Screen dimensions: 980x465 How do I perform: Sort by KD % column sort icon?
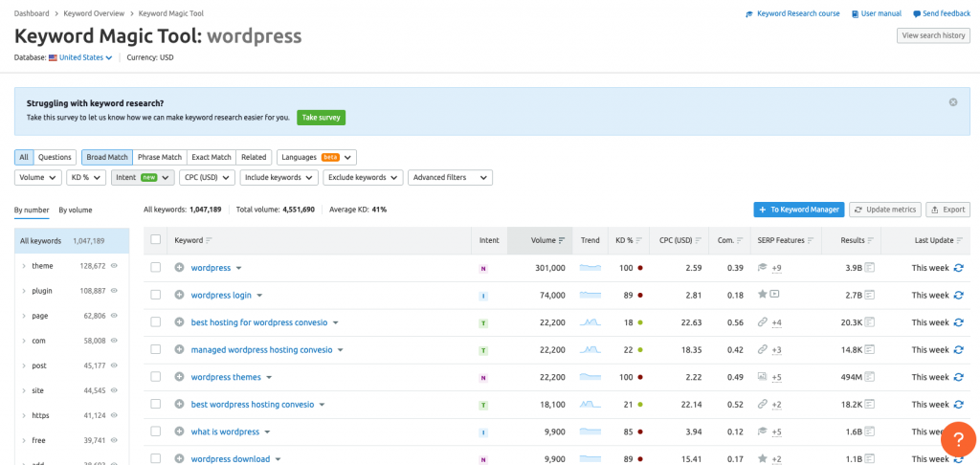[x=638, y=240]
